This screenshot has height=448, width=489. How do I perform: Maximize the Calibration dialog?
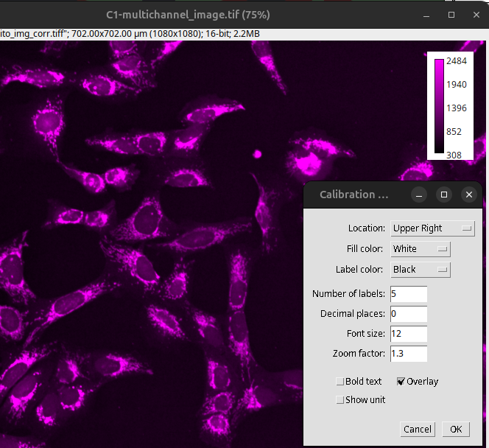pyautogui.click(x=443, y=195)
